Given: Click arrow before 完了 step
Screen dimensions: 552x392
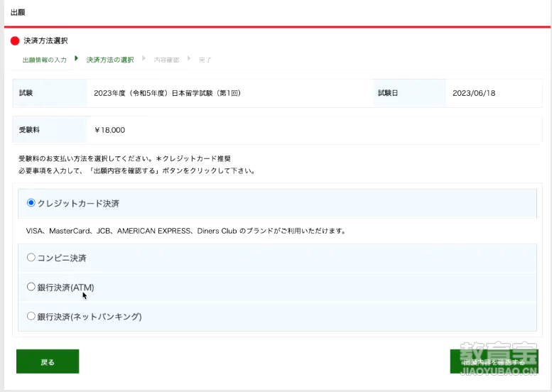Looking at the screenshot, I should pyautogui.click(x=189, y=58).
